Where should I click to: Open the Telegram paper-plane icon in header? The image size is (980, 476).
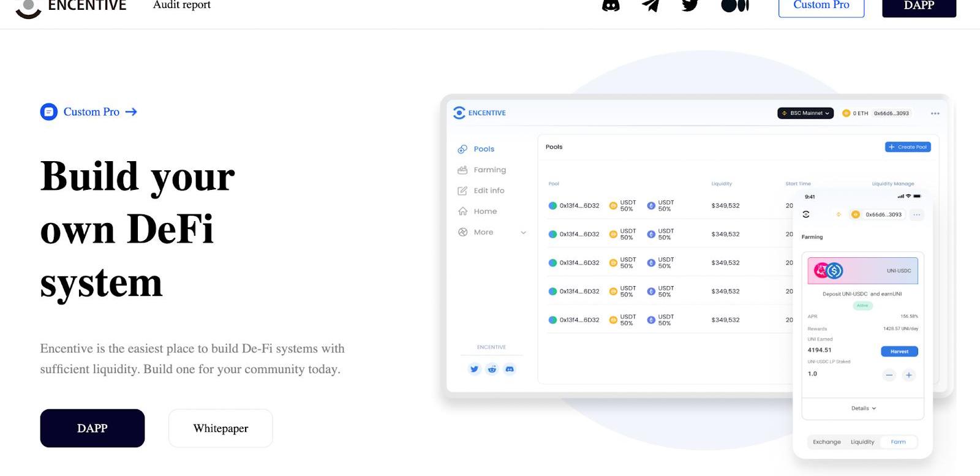[650, 5]
